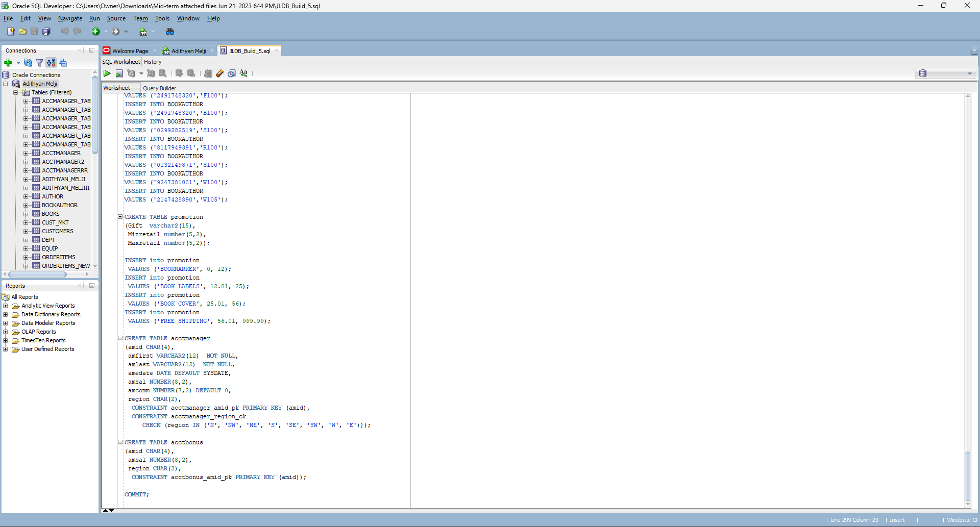The image size is (980, 527).
Task: Click the Insert mode status indicator
Action: (897, 520)
